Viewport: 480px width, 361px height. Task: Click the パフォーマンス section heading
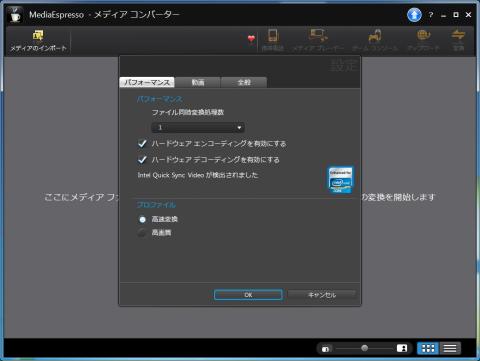pos(160,99)
